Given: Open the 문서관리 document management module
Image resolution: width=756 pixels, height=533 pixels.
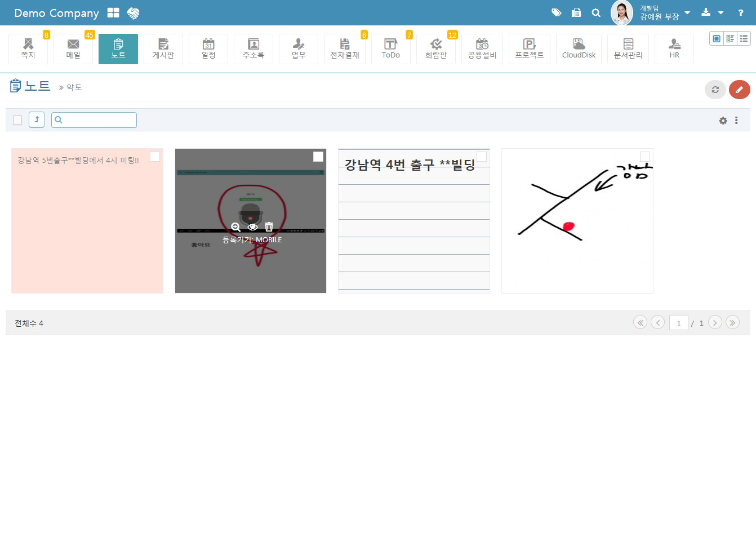Looking at the screenshot, I should (x=628, y=49).
